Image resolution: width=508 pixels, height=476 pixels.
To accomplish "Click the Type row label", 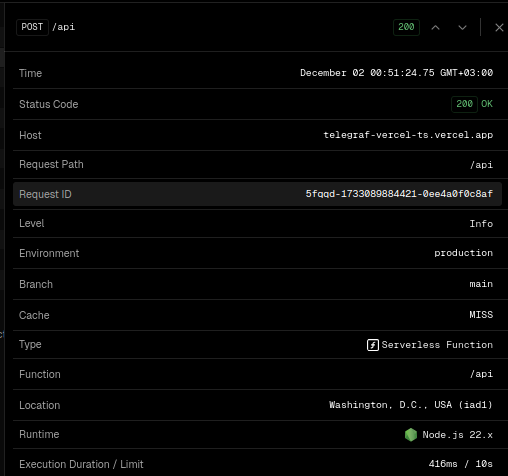I will coord(30,344).
